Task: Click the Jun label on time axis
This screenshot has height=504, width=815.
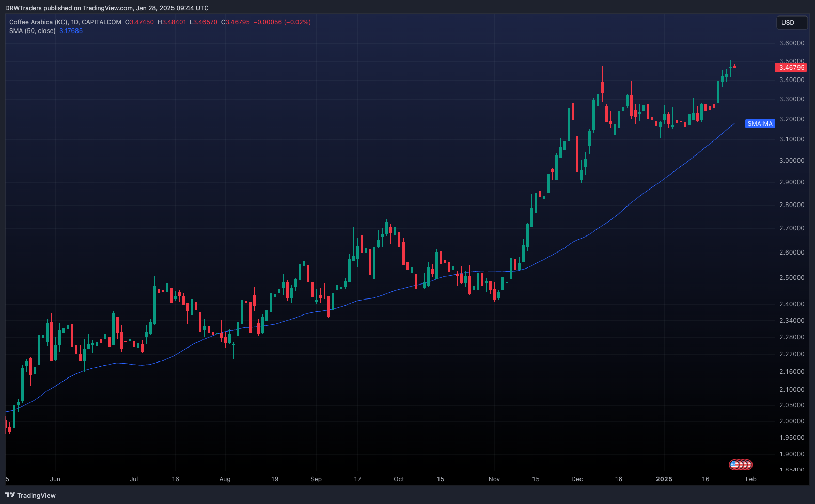Action: coord(55,479)
